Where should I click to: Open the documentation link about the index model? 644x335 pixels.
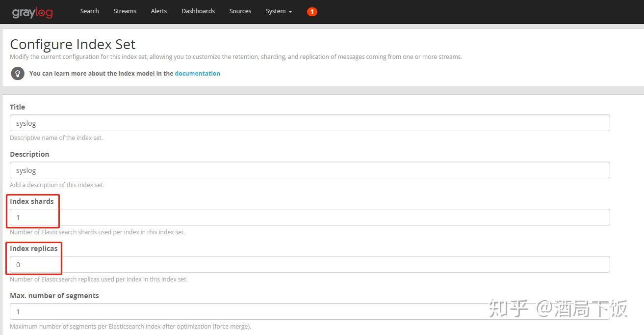click(x=197, y=73)
